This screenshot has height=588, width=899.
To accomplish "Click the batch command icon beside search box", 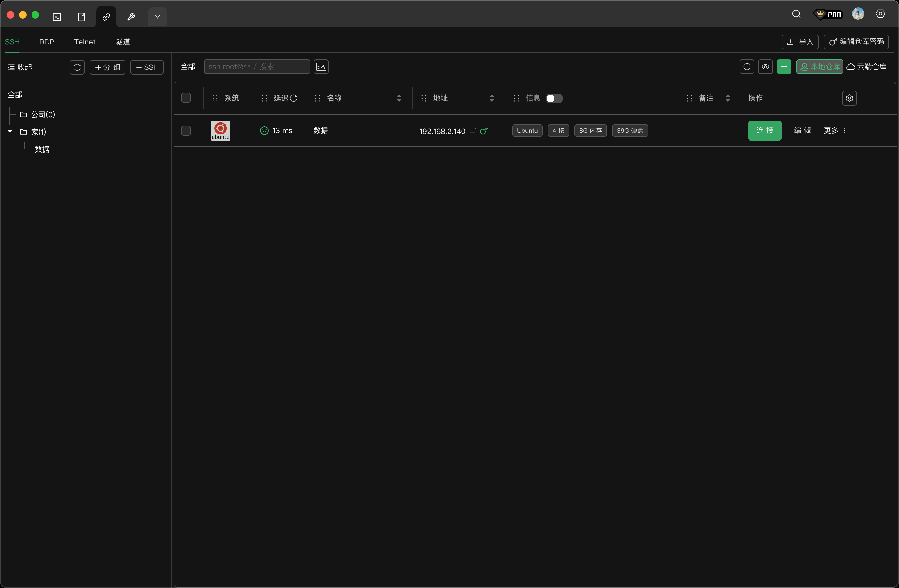I will click(x=321, y=67).
